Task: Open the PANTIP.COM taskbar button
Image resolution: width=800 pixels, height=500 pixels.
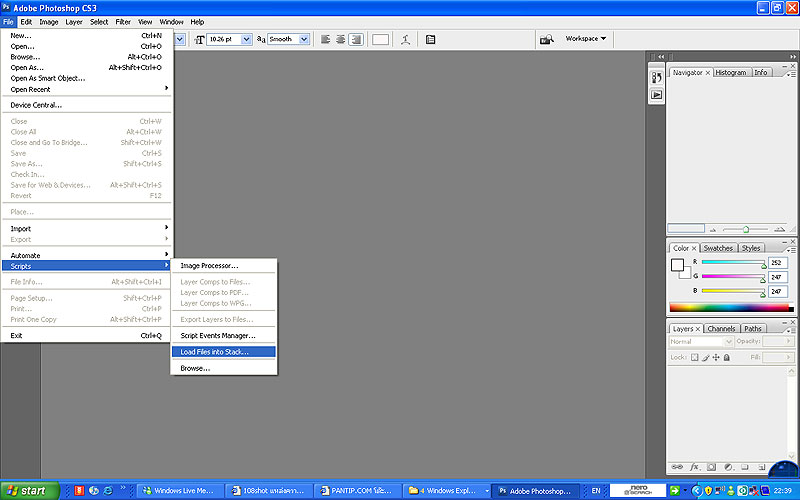Action: [357, 491]
